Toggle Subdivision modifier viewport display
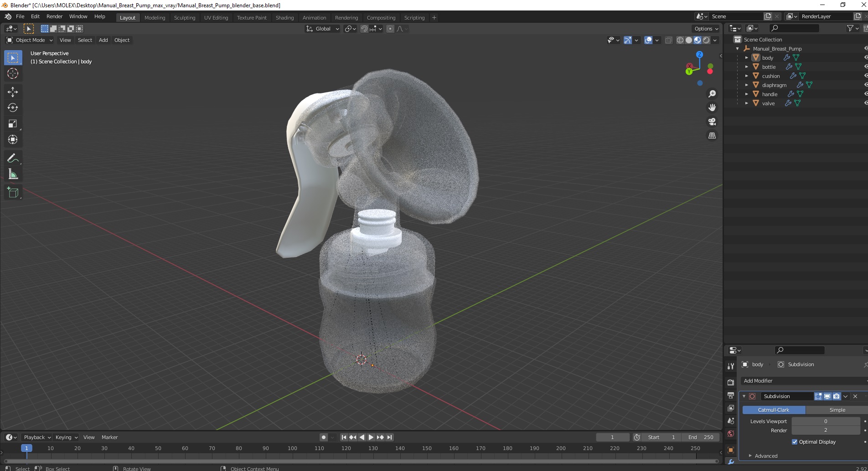The image size is (868, 471). (x=827, y=396)
